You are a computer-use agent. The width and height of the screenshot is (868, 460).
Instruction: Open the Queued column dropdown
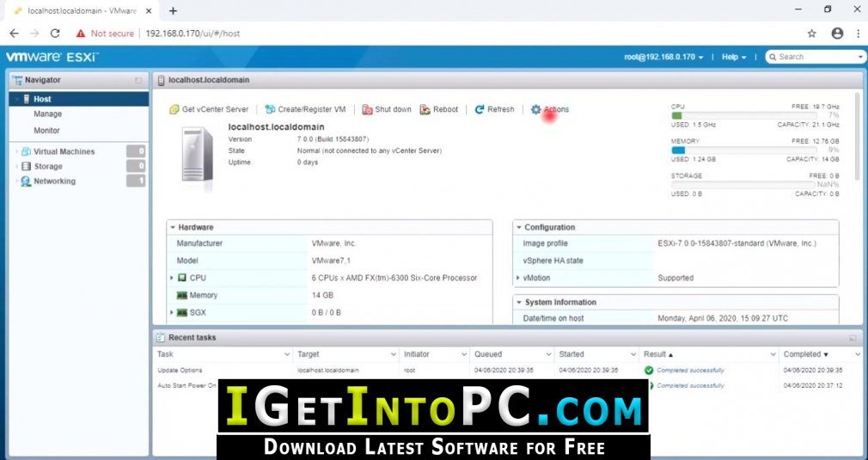548,355
